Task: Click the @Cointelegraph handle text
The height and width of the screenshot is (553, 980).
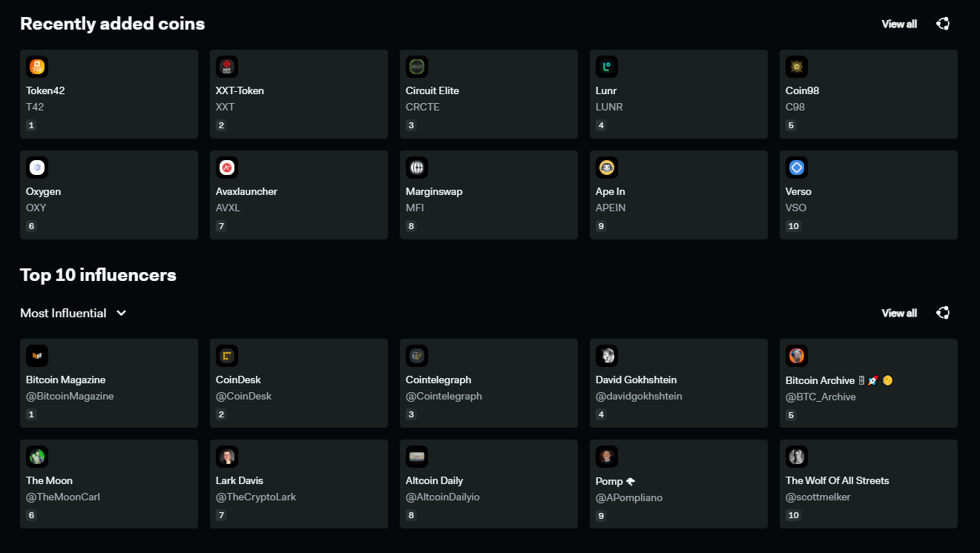Action: [x=444, y=396]
